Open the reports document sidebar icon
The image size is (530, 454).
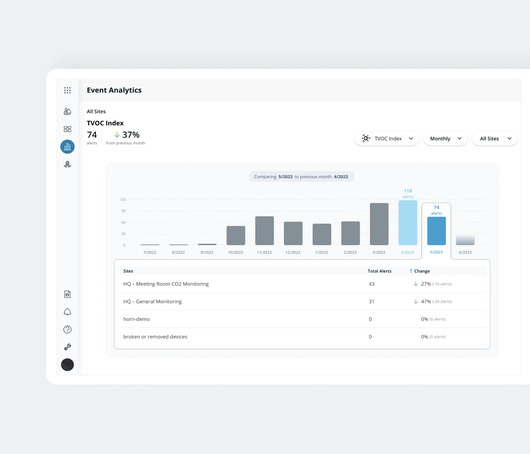click(x=67, y=294)
